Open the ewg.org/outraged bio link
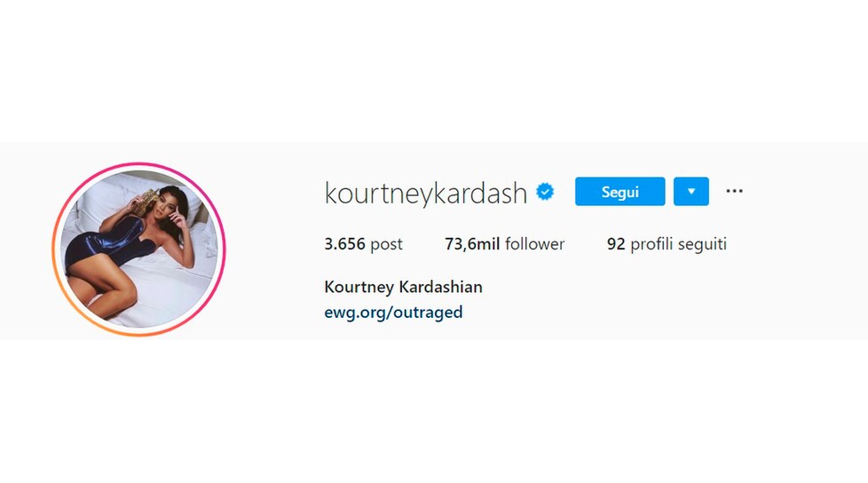This screenshot has width=868, height=483. point(393,313)
